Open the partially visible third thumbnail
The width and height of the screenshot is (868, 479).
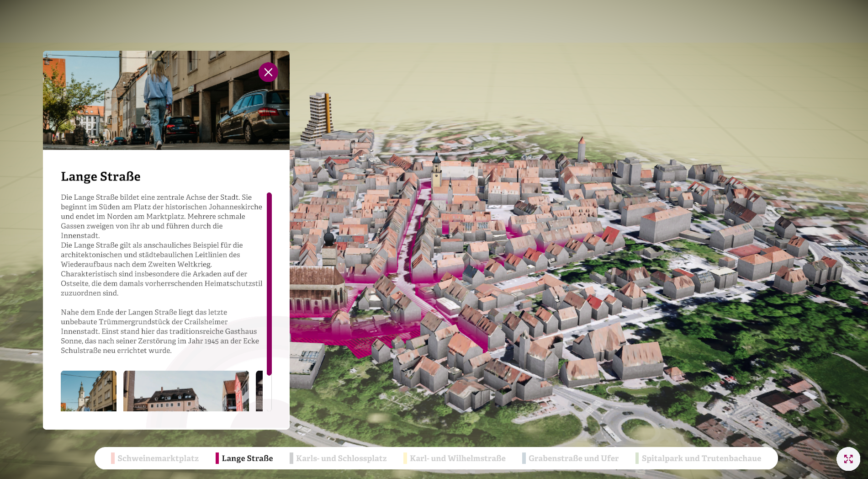point(259,391)
